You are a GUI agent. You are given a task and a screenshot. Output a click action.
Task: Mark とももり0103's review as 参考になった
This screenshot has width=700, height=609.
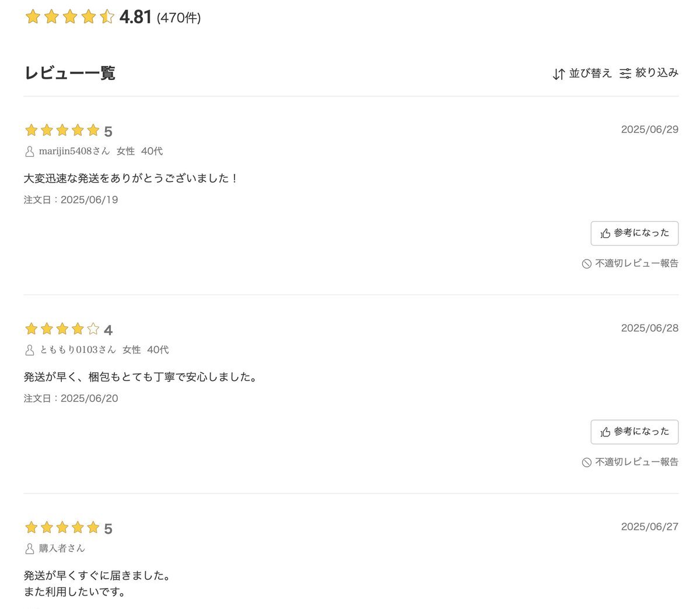[x=635, y=432]
